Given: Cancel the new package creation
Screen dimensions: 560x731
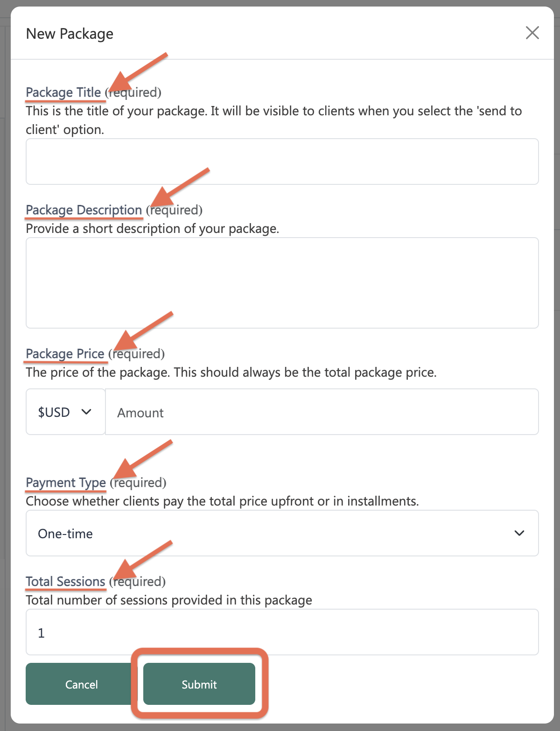Looking at the screenshot, I should tap(82, 684).
